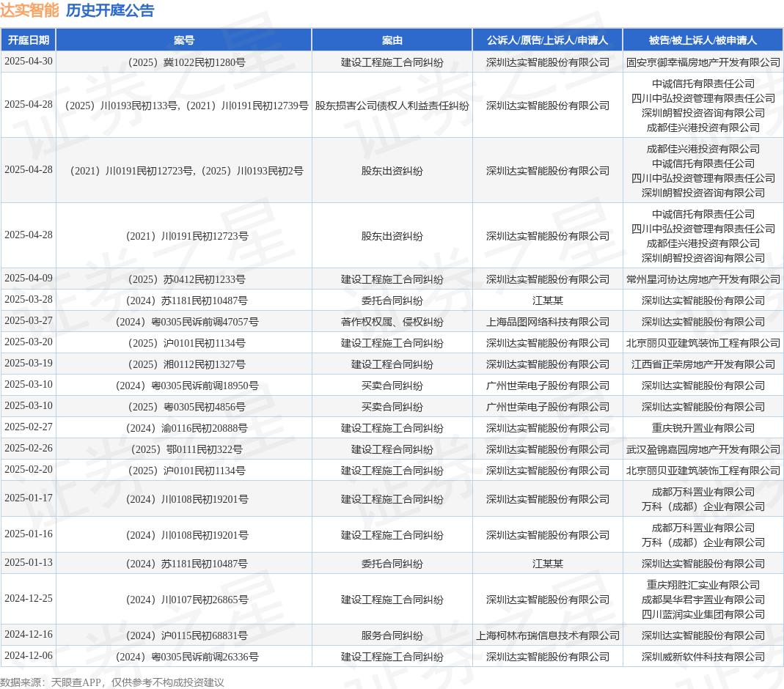Screen dimensions: 784x689
Task: Click case number (2025)湘0112民初1327号
Action: click(x=186, y=364)
